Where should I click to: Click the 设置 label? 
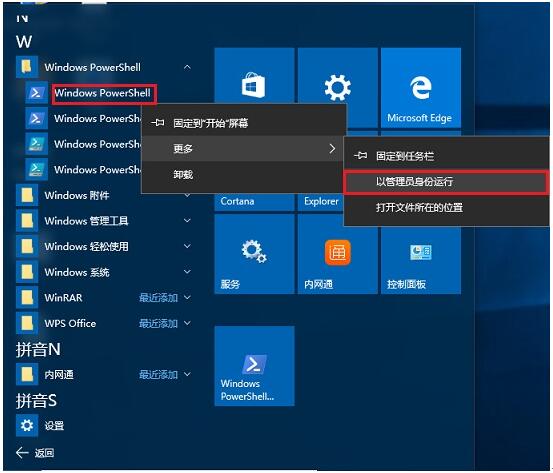point(54,426)
